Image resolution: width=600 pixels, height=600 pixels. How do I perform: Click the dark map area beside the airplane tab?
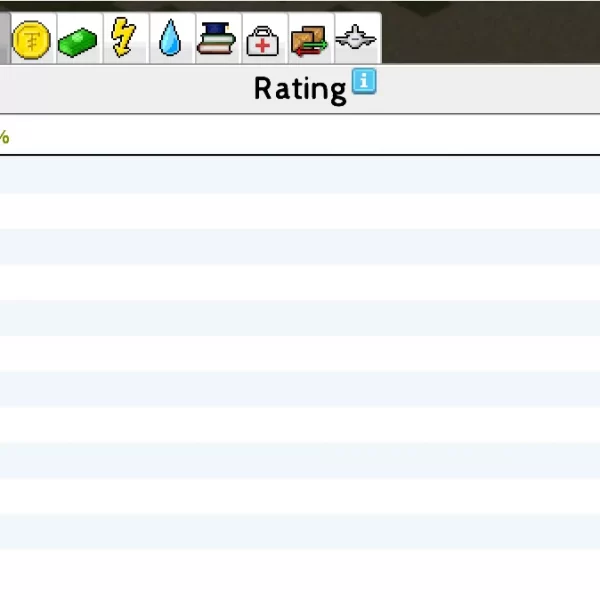coord(490,32)
